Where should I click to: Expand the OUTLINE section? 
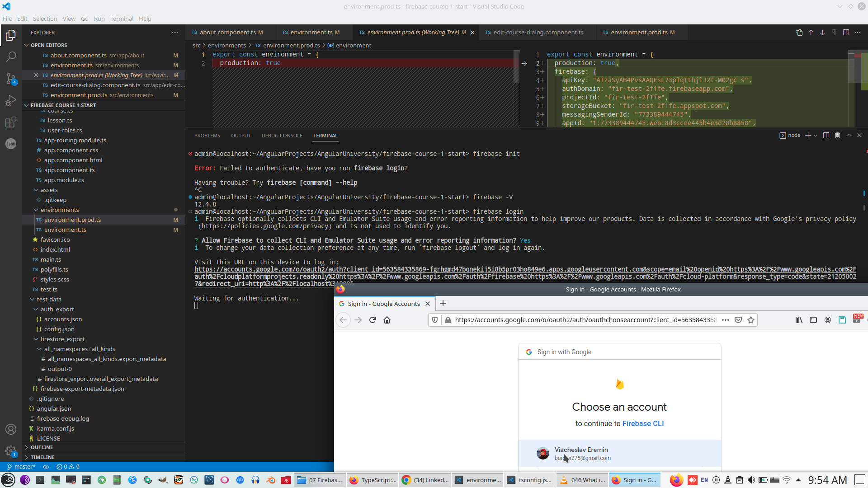(x=42, y=447)
